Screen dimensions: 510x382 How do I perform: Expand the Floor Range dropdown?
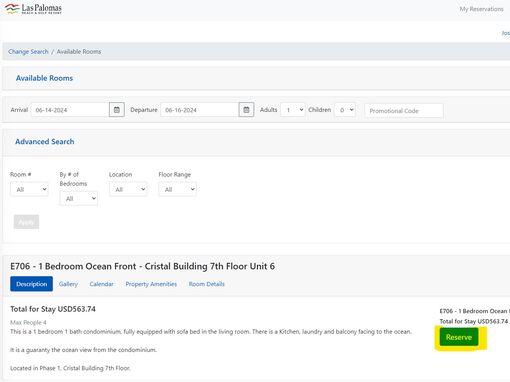click(x=177, y=189)
